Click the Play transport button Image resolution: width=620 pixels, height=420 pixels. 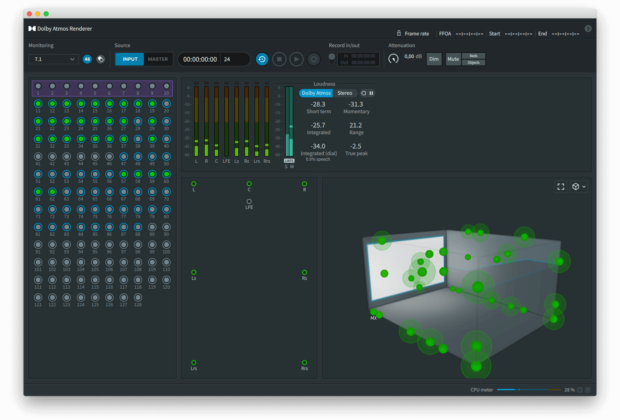[296, 59]
